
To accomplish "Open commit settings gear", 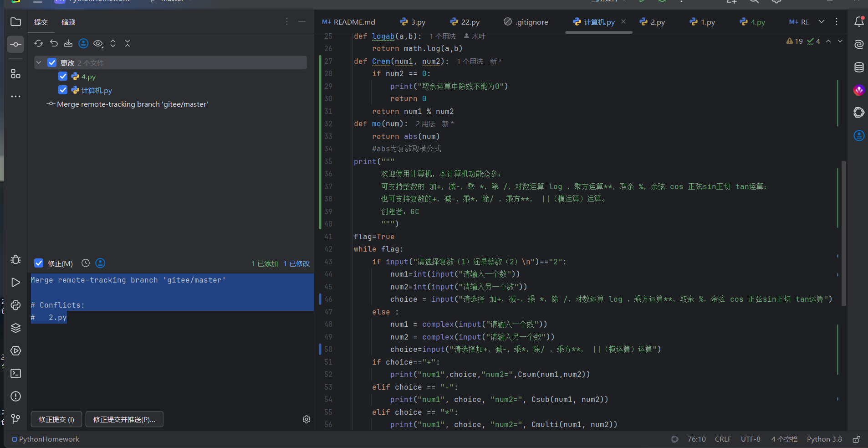I will [x=306, y=419].
